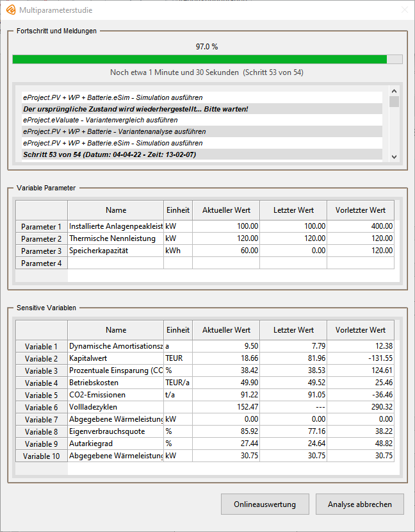Close the Multiparameterstudie window

[x=405, y=10]
